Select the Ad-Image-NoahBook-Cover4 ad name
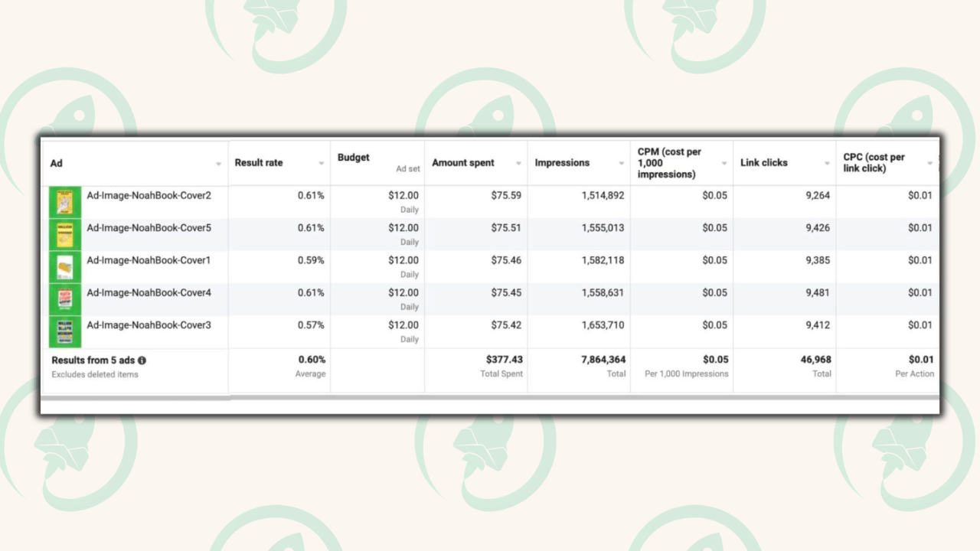The height and width of the screenshot is (551, 980). 149,293
